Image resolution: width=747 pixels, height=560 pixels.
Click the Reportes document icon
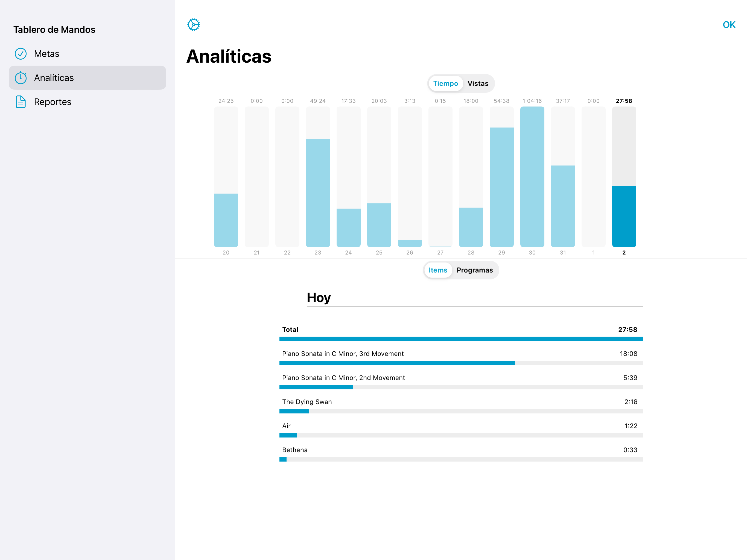coord(21,102)
